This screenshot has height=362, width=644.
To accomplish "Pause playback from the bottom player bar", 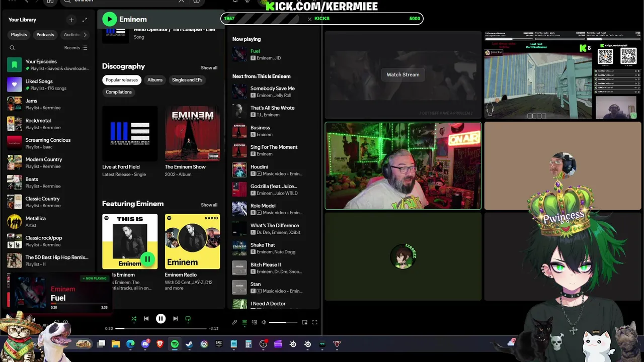I will 161,319.
